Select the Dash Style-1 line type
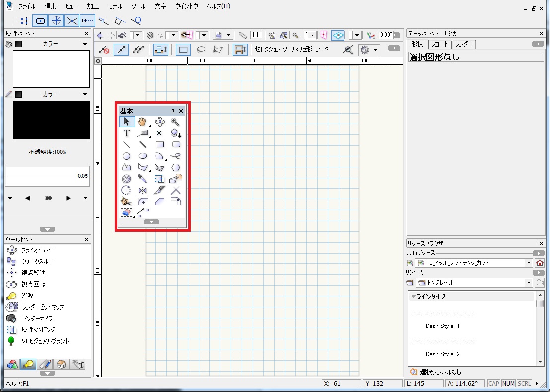The image size is (550, 392). tap(442, 326)
